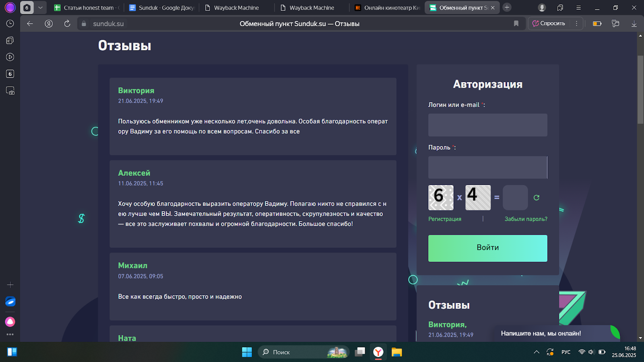Open the taskbar clock showing 16:48

pyautogui.click(x=624, y=352)
